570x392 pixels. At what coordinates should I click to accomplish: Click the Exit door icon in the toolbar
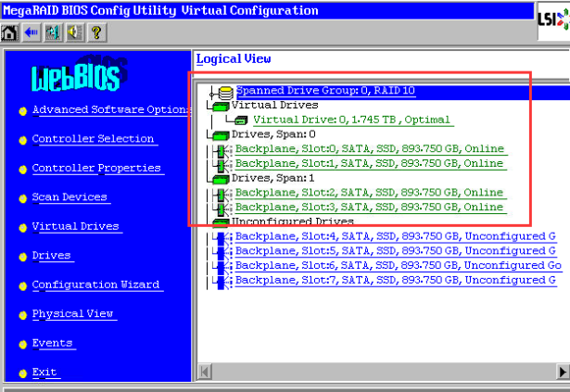pos(51,32)
